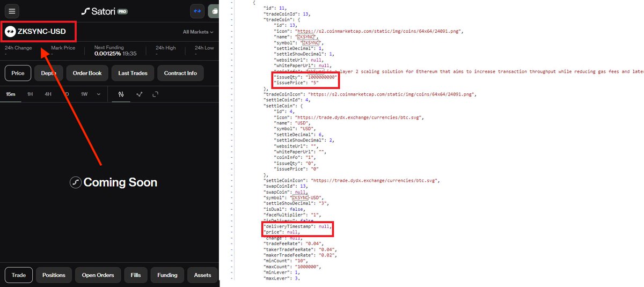Click the "makerTradeFeeRate": "0.02" line
This screenshot has width=644, height=287.
[301, 255]
